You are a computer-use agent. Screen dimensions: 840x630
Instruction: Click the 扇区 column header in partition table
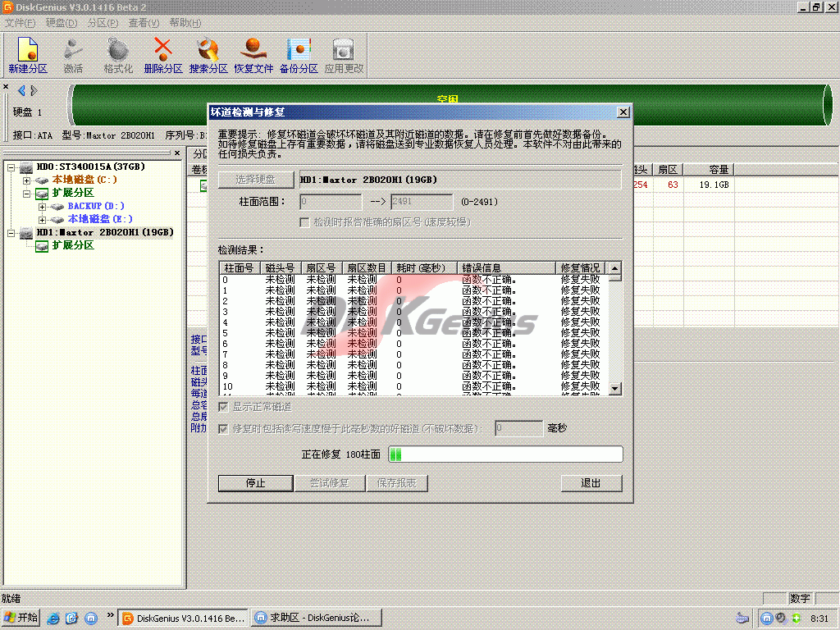click(668, 170)
